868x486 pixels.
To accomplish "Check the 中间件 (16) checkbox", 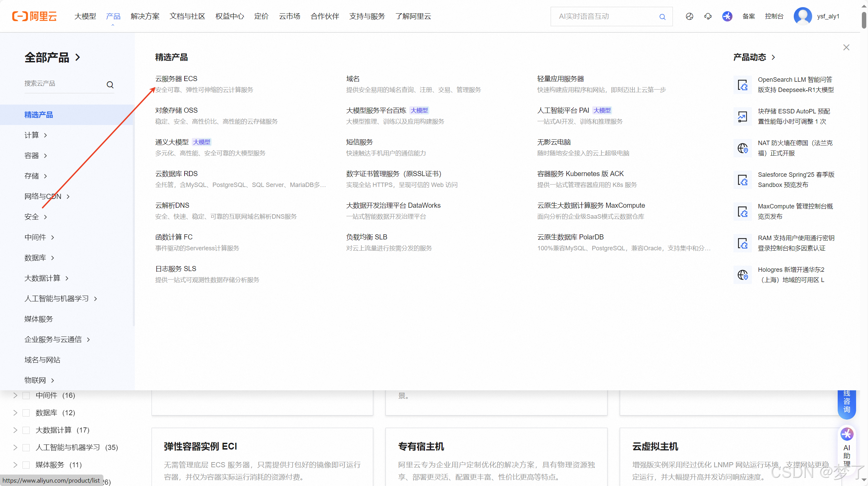I will pyautogui.click(x=26, y=395).
